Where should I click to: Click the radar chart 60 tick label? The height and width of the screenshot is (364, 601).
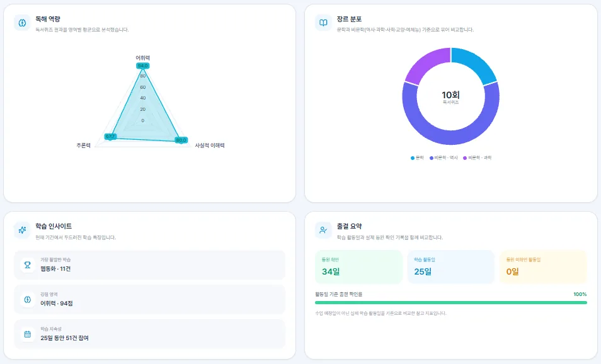143,88
